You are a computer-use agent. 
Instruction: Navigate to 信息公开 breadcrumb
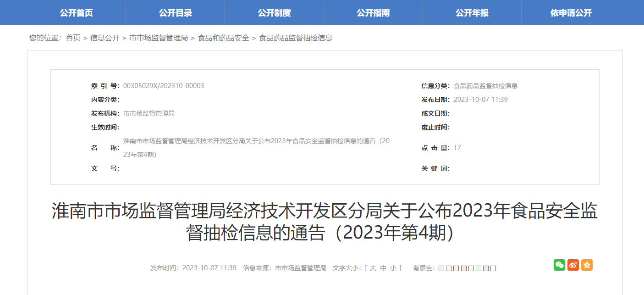click(x=105, y=38)
